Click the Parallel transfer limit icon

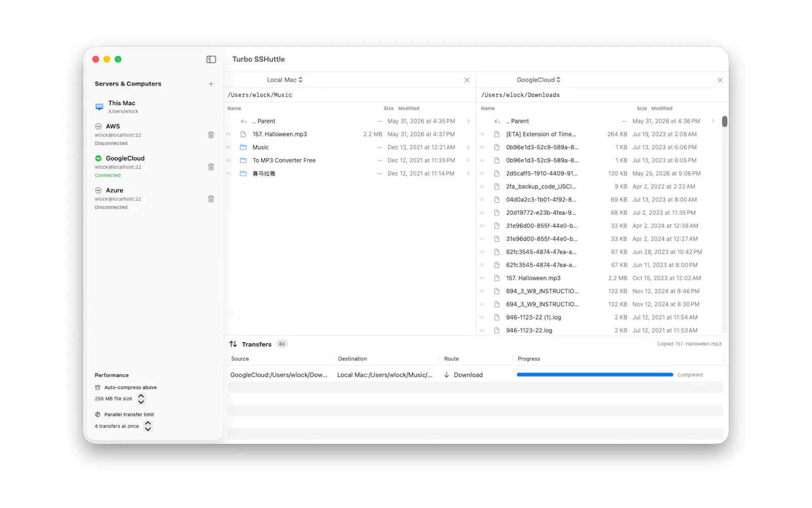click(x=98, y=415)
